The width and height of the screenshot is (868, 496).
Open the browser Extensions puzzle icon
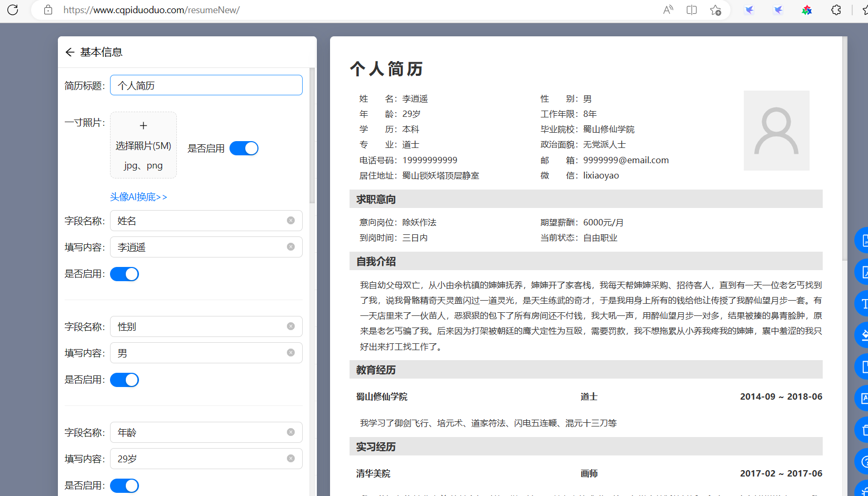click(x=836, y=9)
